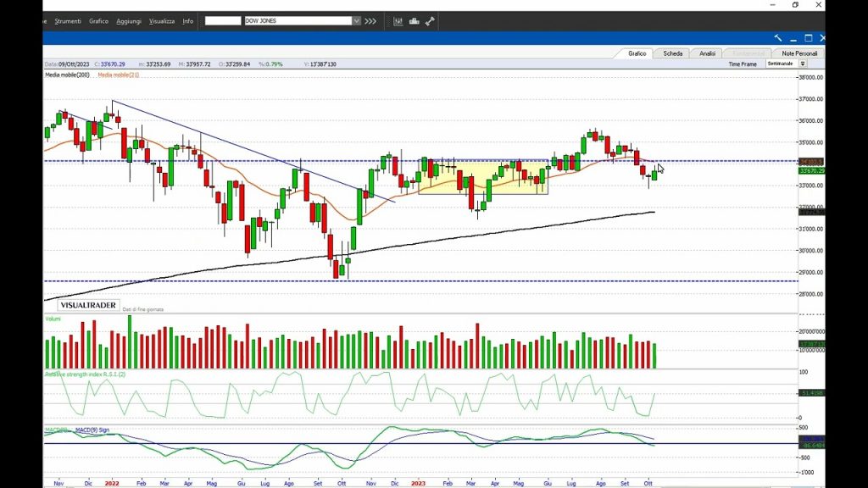Click the Media mobile(21) indicator label
Screen dimensions: 868x488
[119, 75]
